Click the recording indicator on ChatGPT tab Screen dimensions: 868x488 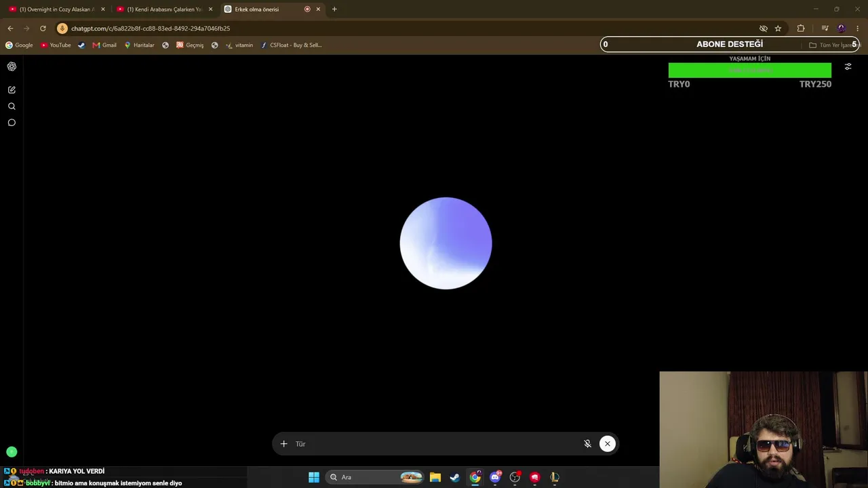pyautogui.click(x=307, y=9)
